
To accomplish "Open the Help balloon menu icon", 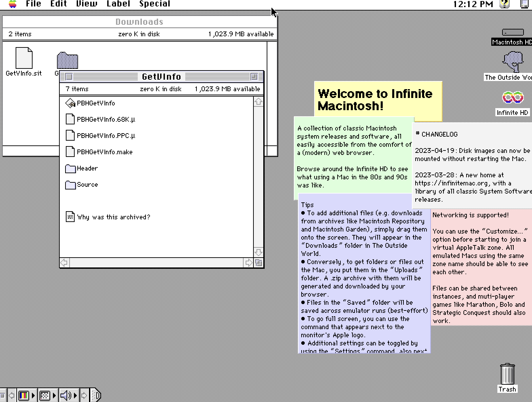I will [x=505, y=4].
